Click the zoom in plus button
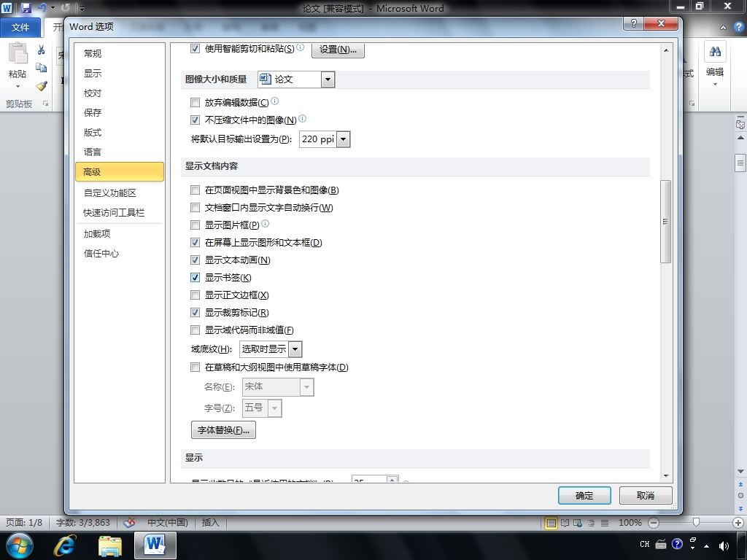747x560 pixels. pos(738,523)
